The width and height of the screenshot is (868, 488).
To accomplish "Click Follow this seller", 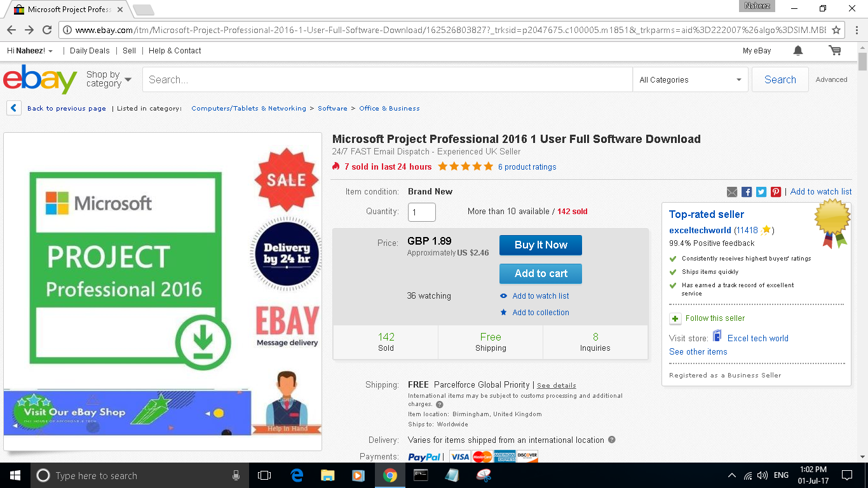I will tap(715, 318).
